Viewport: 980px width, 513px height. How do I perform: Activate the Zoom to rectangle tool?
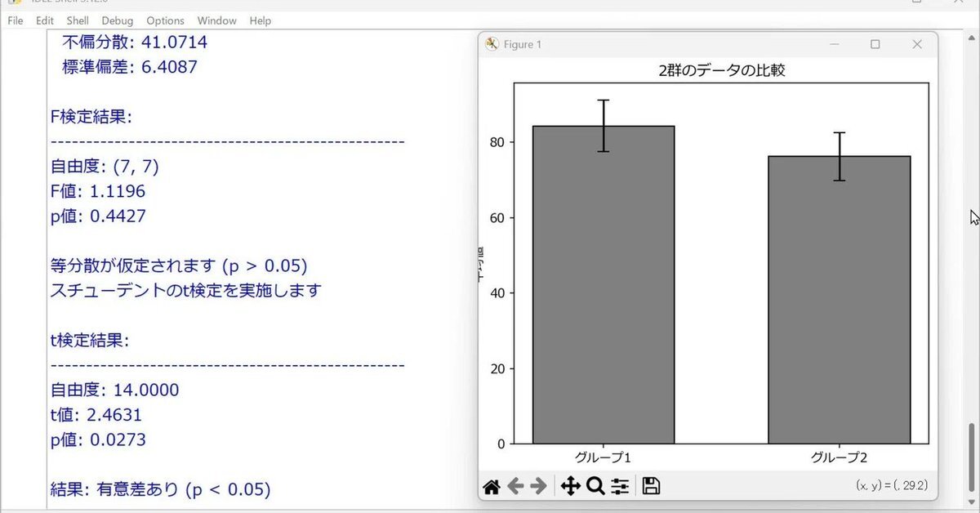pyautogui.click(x=595, y=487)
